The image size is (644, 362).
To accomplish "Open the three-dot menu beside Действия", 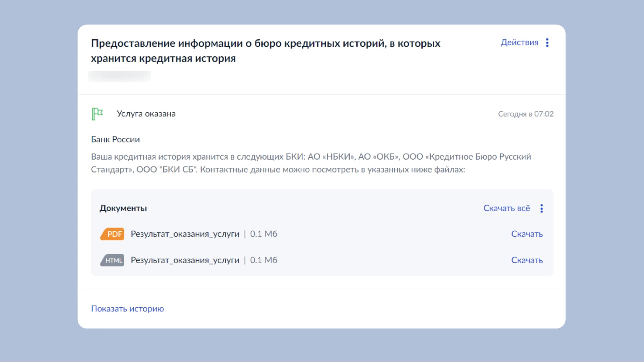I will coord(547,42).
